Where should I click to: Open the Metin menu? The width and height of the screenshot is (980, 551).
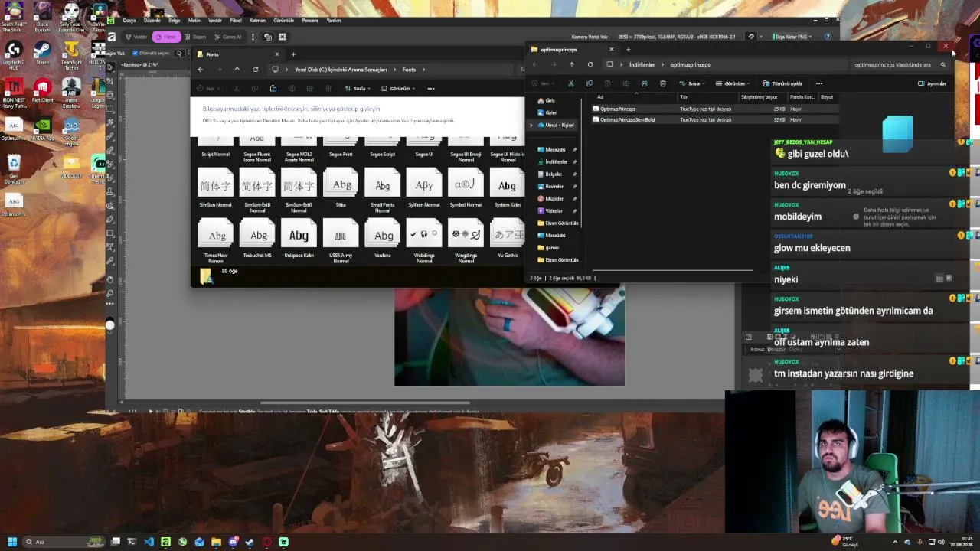tap(194, 21)
